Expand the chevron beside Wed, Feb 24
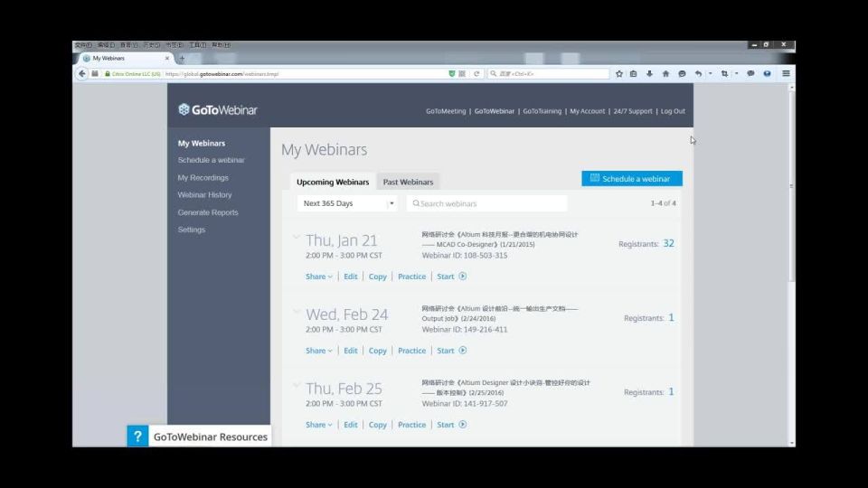Screen dimensions: 868x488 point(297,311)
